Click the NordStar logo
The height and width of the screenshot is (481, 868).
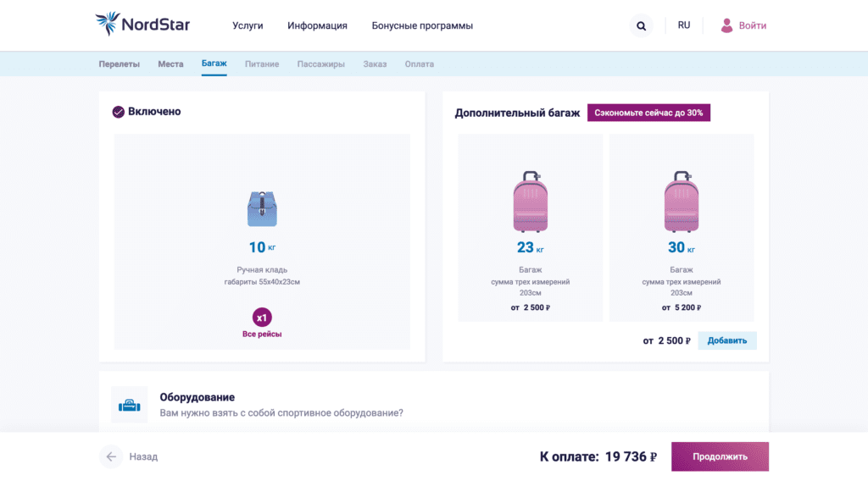pos(142,25)
